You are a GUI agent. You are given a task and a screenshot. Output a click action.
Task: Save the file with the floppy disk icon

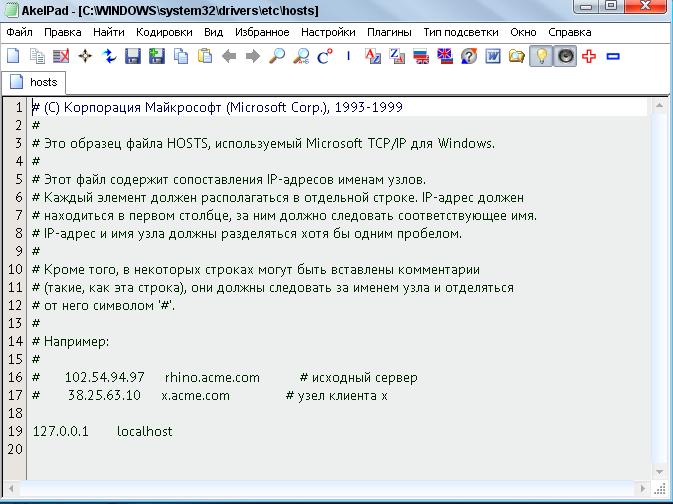(133, 56)
